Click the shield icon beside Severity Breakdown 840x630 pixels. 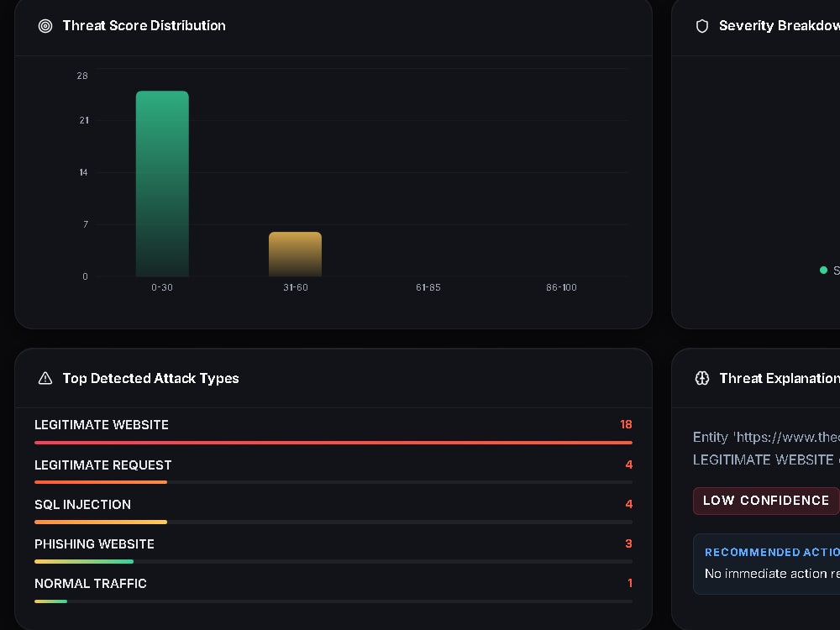(701, 26)
